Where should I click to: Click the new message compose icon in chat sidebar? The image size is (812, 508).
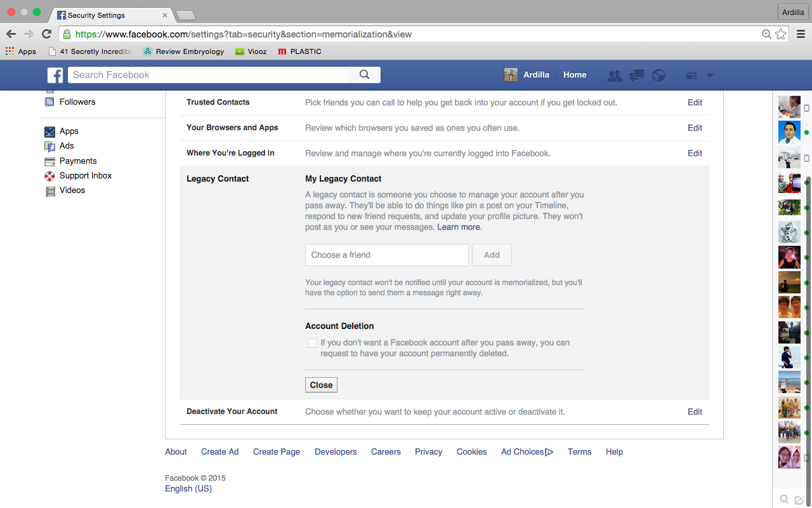[x=799, y=499]
